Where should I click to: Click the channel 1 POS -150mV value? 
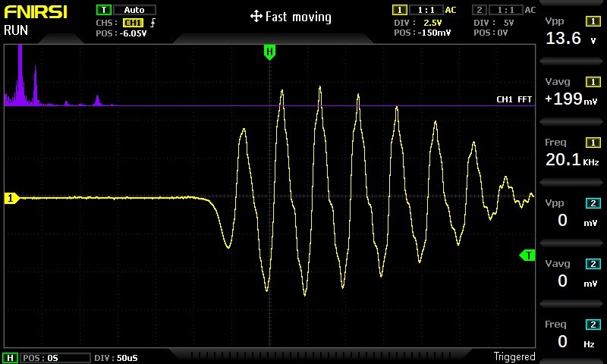point(434,33)
